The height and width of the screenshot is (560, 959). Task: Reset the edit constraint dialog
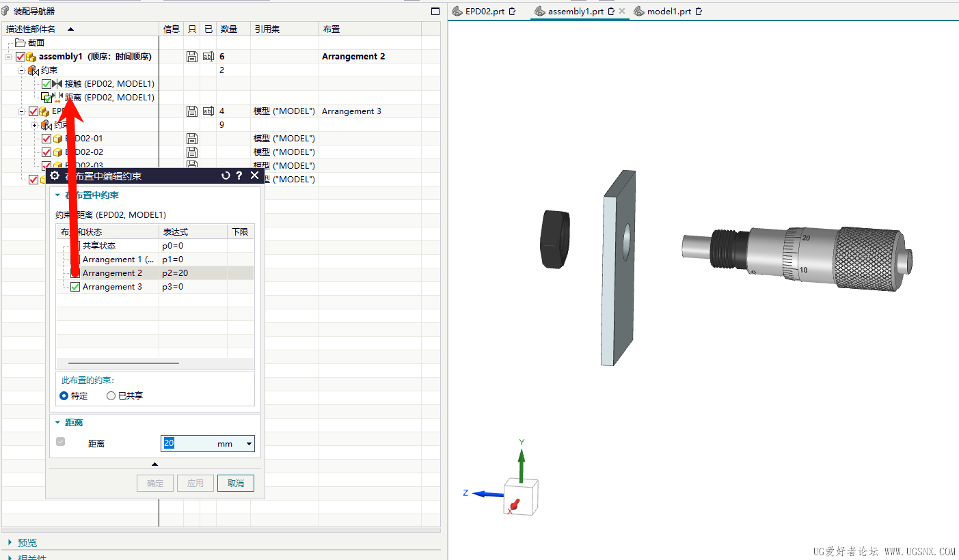point(226,176)
